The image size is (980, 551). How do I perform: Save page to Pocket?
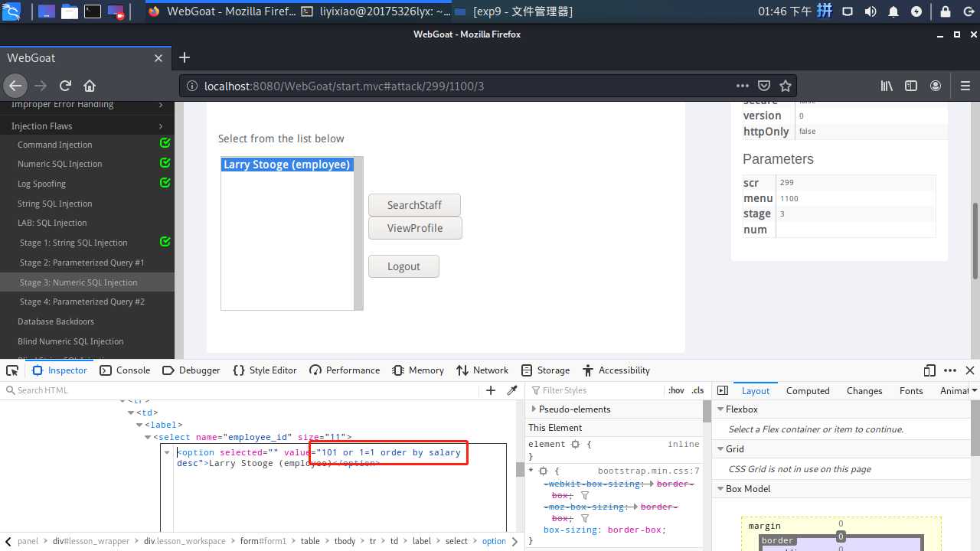(763, 86)
